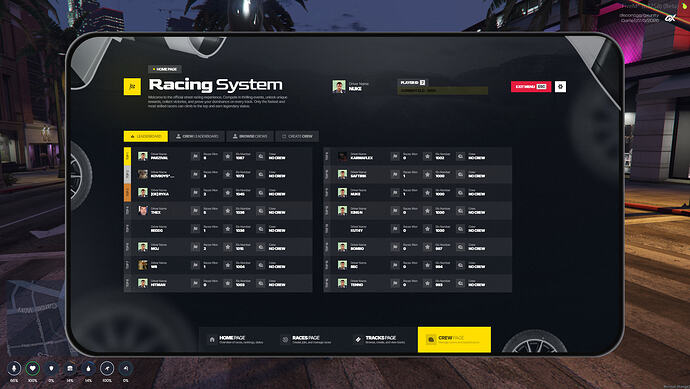The image size is (690, 389).
Task: Click the Elo star icon for PARZIVAL
Action: pyautogui.click(x=228, y=156)
